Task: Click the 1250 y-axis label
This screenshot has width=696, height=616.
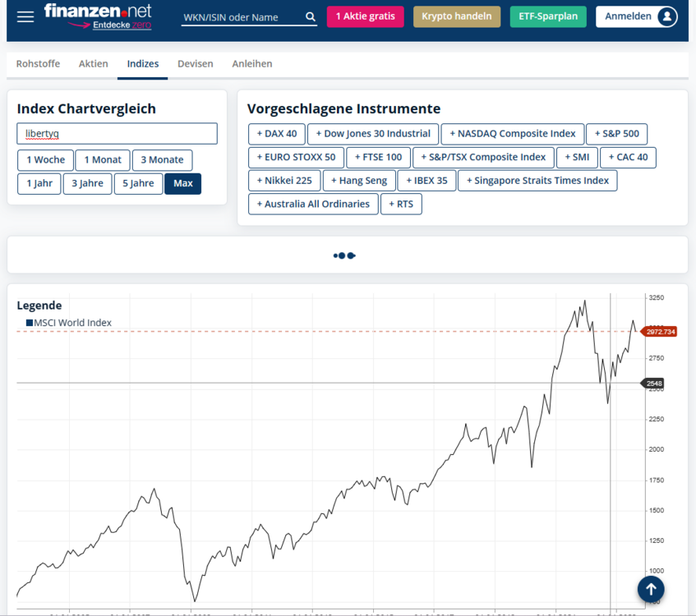Action: pos(656,540)
